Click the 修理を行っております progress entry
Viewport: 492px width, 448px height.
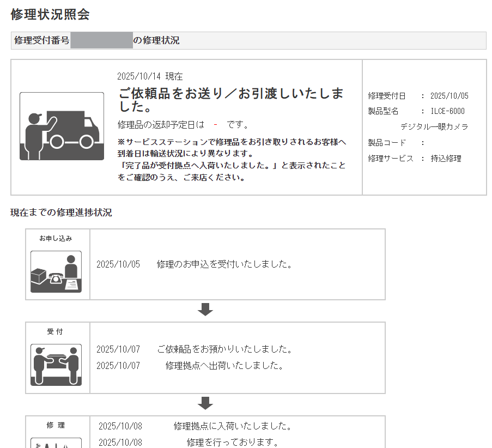click(233, 442)
